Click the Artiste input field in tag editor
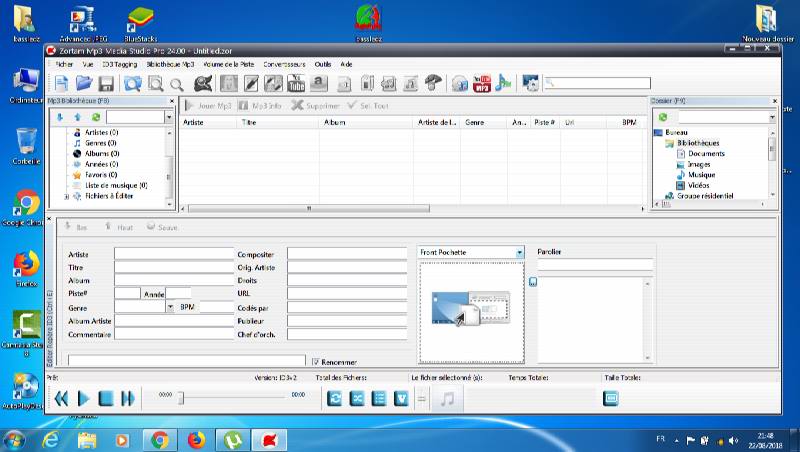This screenshot has width=800, height=452. [174, 254]
